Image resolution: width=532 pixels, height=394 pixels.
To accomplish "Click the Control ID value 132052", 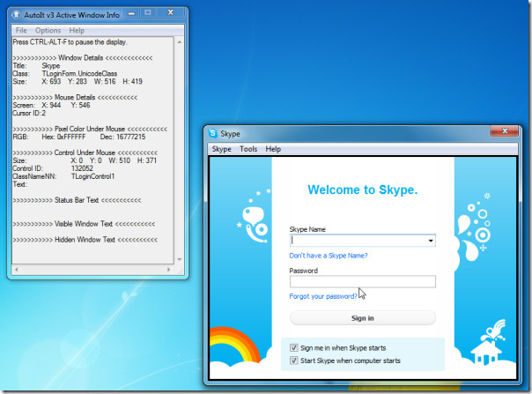I will tap(82, 168).
